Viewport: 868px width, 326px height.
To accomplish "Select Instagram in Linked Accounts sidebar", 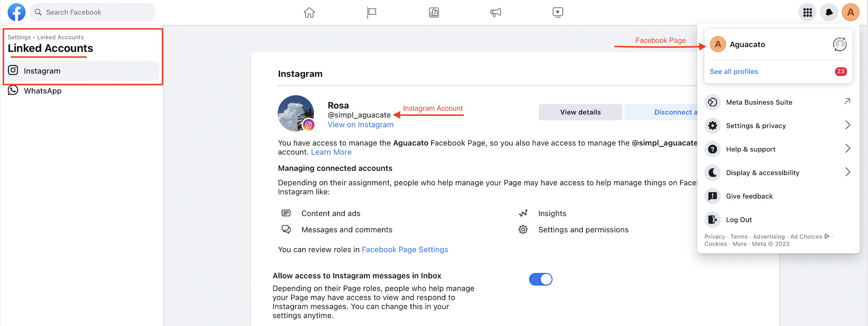I will click(81, 71).
